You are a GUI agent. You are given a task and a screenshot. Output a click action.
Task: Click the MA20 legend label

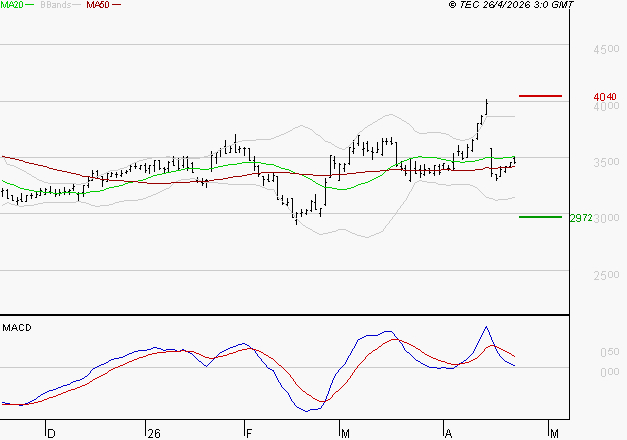[12, 5]
